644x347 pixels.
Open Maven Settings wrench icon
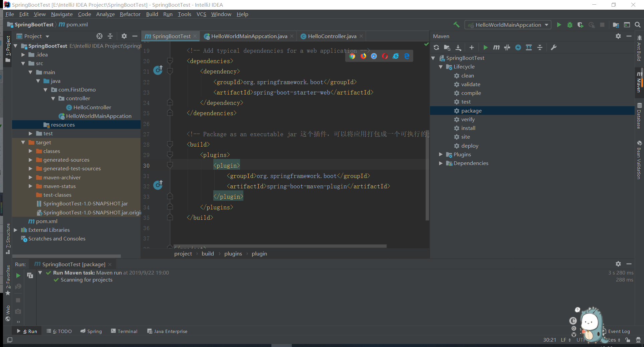[x=554, y=47]
